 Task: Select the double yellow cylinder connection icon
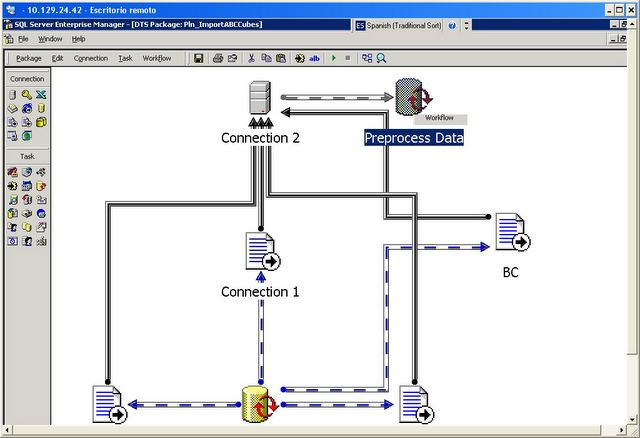point(41,122)
